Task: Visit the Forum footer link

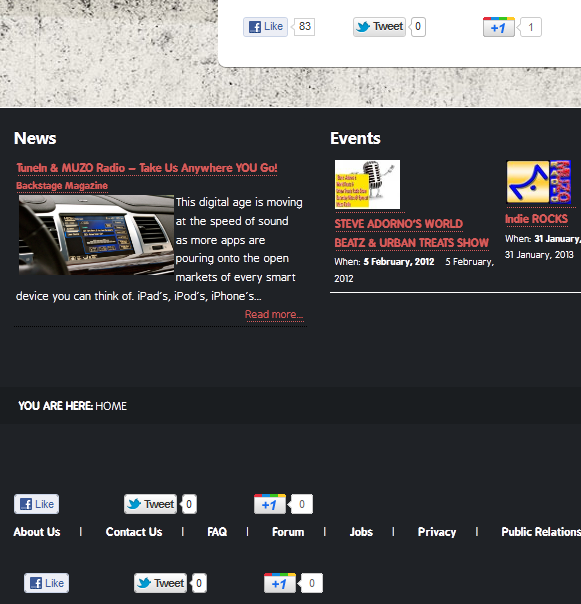Action: [288, 532]
